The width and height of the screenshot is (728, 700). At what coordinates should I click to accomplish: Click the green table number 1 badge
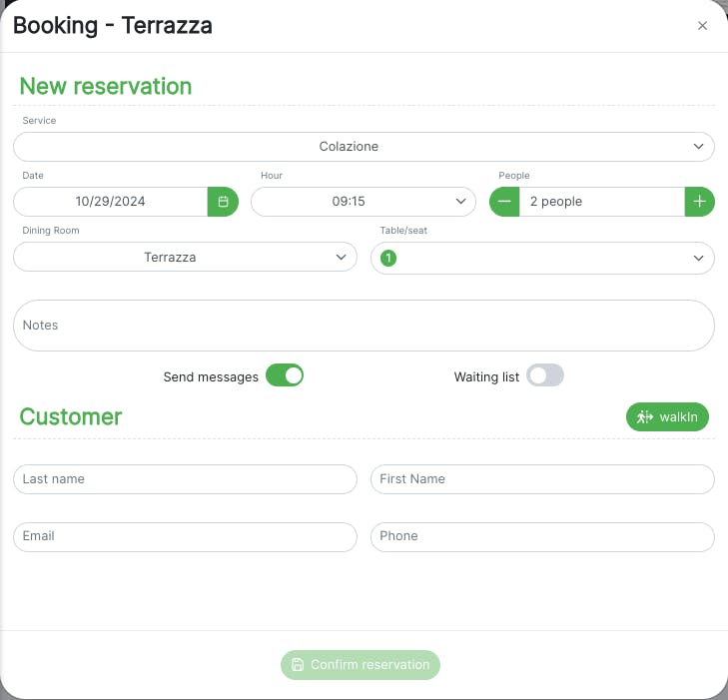click(388, 258)
